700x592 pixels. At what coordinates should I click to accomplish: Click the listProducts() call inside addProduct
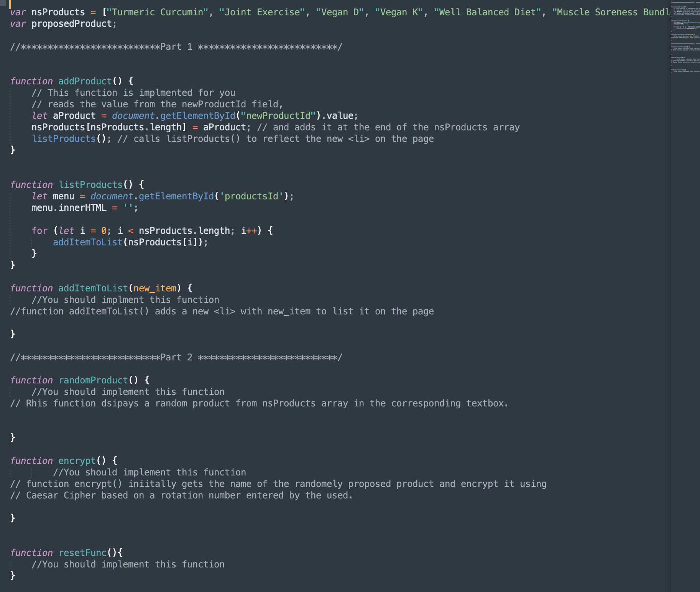pos(69,139)
